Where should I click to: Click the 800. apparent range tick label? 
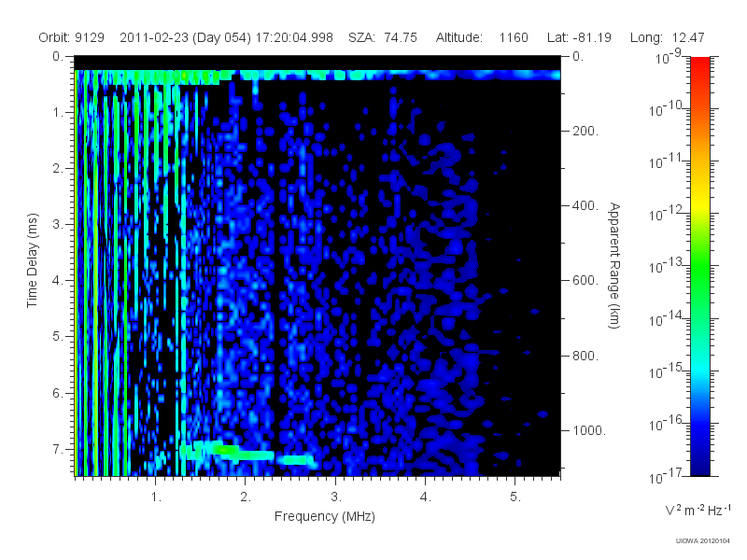[585, 356]
